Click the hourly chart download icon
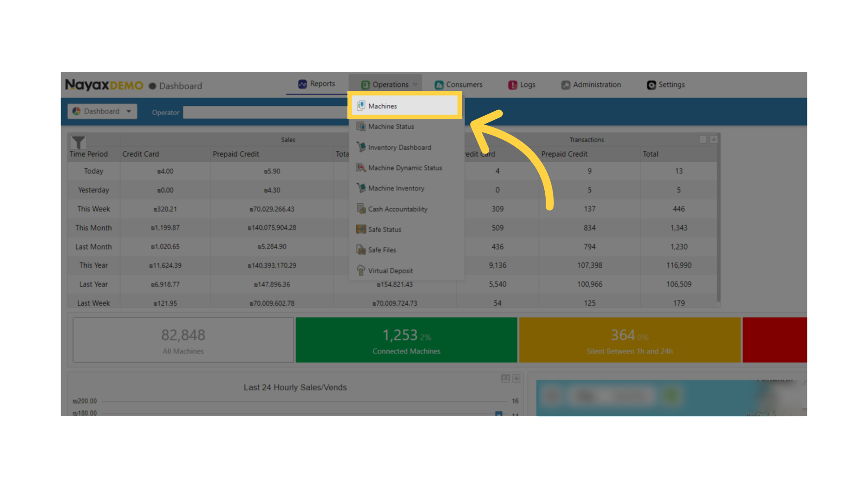This screenshot has width=868, height=488. point(516,378)
